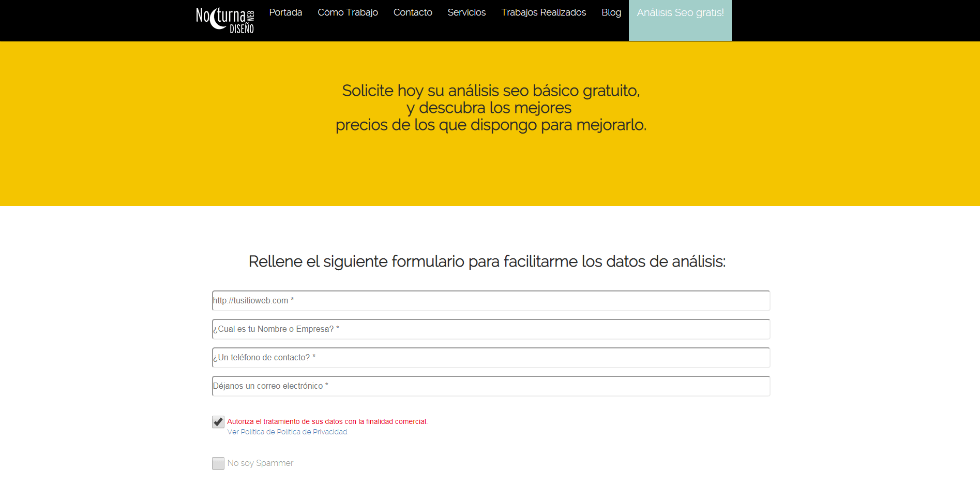
Task: Select the highlighted Análisis Seo gratis tab
Action: coord(680,13)
